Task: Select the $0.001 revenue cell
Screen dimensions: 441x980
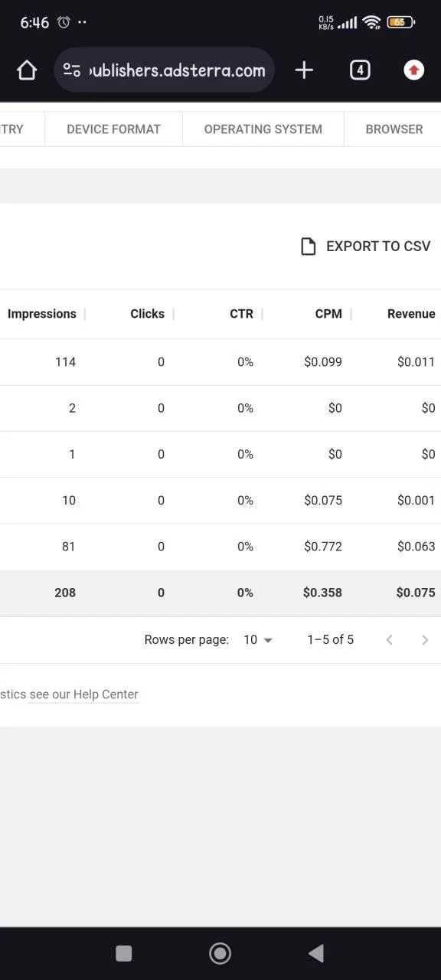Action: 416,500
